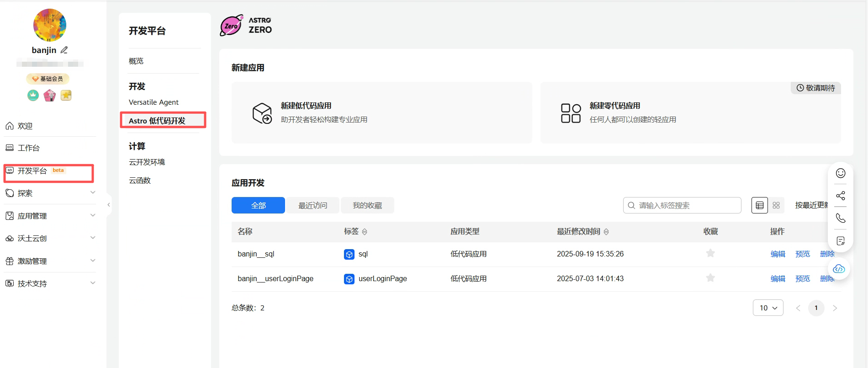Screen dimensions: 868x368
Task: Sort by 标签 column sort icon
Action: click(365, 232)
